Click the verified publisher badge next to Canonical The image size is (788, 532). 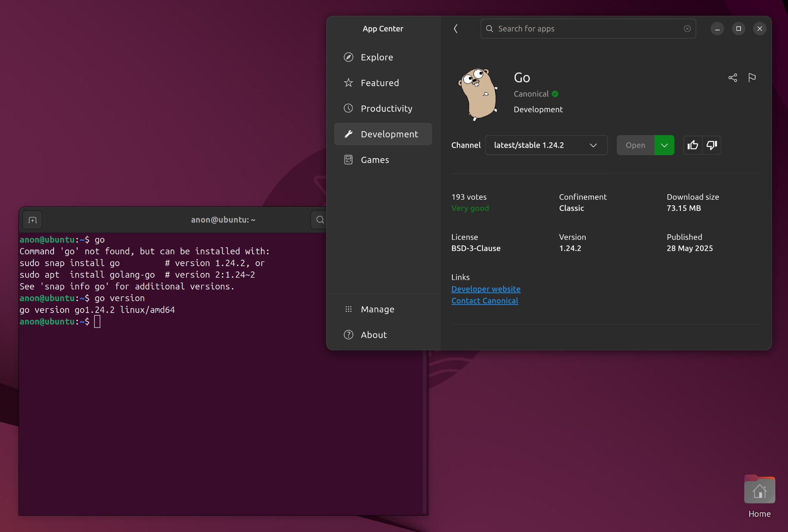(555, 94)
